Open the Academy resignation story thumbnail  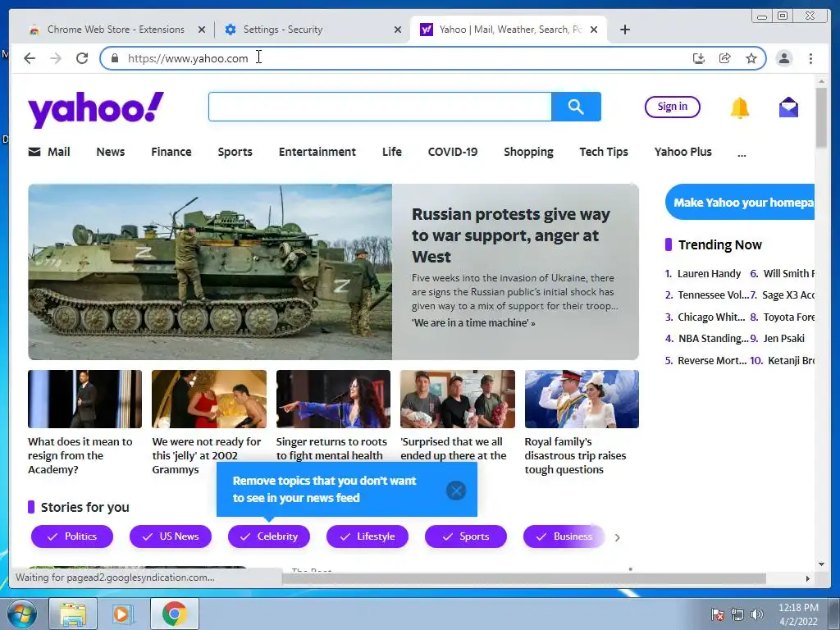pos(84,399)
